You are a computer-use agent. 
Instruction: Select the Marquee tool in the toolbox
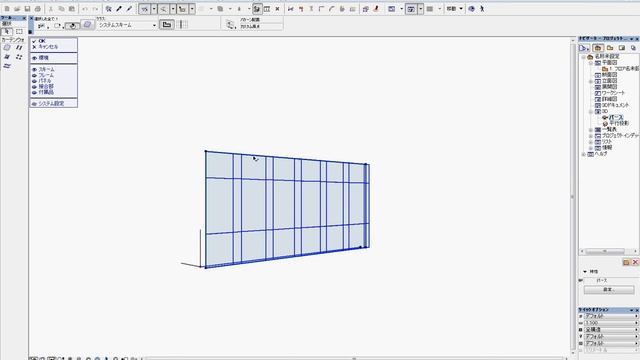pos(19,31)
